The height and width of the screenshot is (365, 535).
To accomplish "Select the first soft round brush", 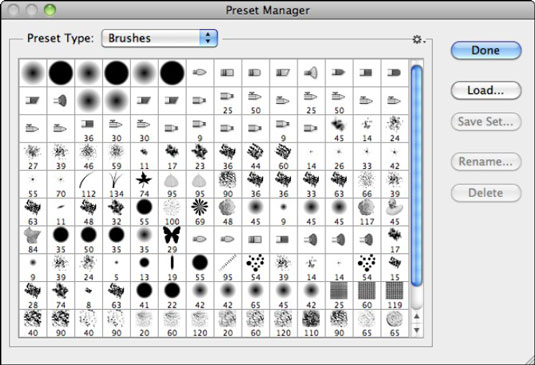I will pyautogui.click(x=33, y=73).
